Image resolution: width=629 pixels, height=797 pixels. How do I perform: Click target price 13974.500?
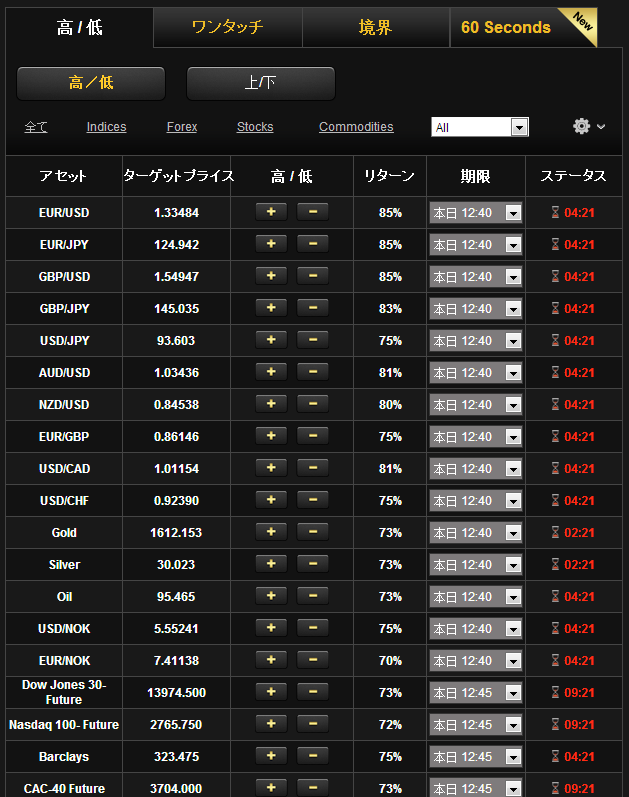(176, 693)
